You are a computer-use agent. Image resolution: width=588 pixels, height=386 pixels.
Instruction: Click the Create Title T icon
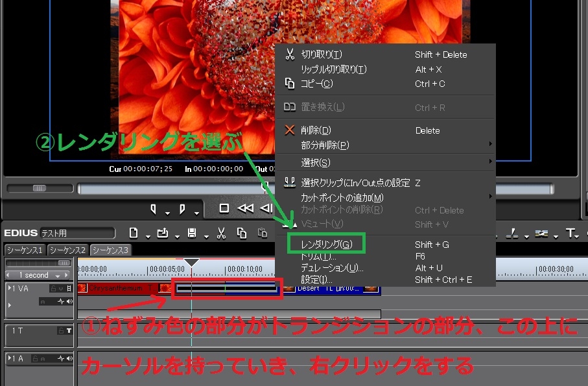click(570, 233)
